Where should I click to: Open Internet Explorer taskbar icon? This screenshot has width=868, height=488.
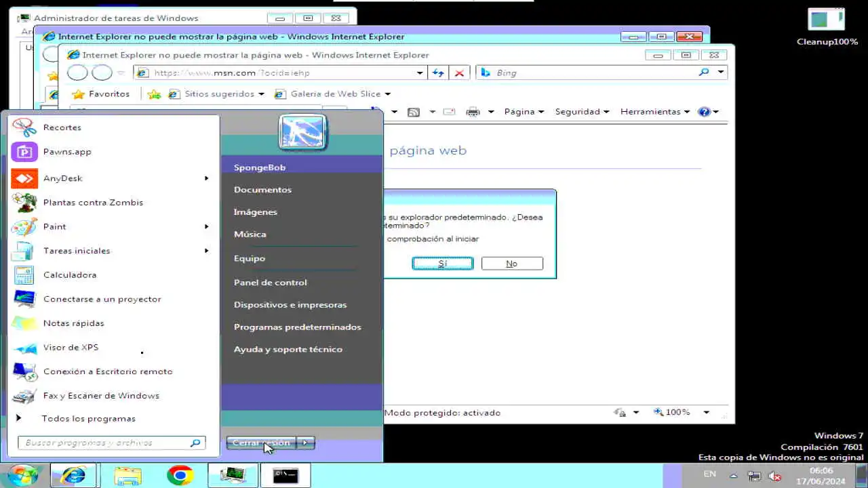tap(73, 476)
